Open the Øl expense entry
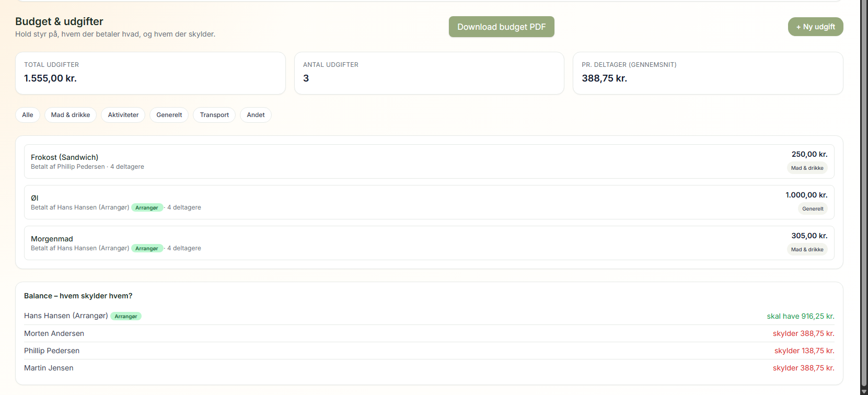Image resolution: width=868 pixels, height=395 pixels. [366, 202]
